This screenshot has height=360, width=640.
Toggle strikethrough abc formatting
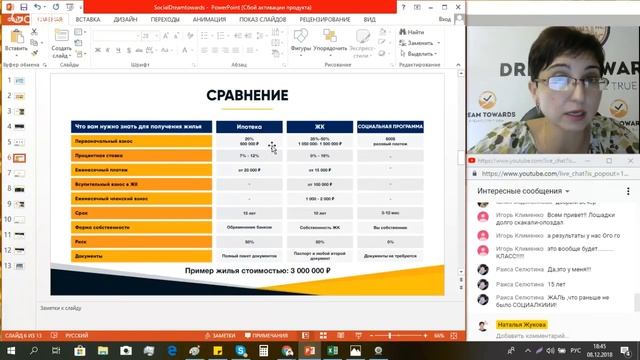pos(139,50)
